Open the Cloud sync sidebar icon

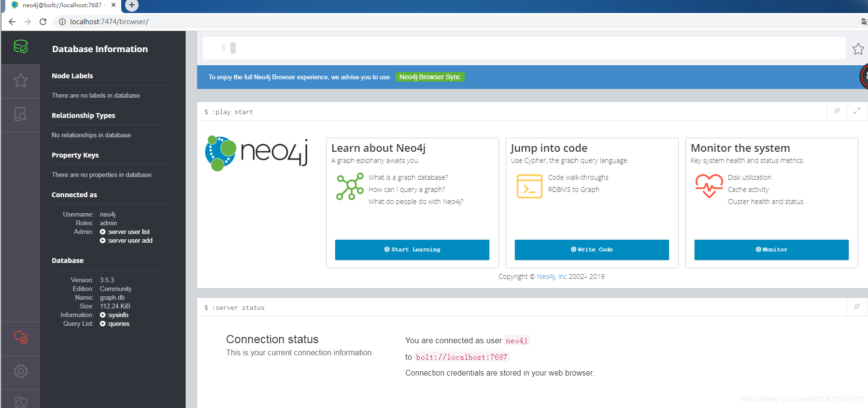pyautogui.click(x=21, y=337)
